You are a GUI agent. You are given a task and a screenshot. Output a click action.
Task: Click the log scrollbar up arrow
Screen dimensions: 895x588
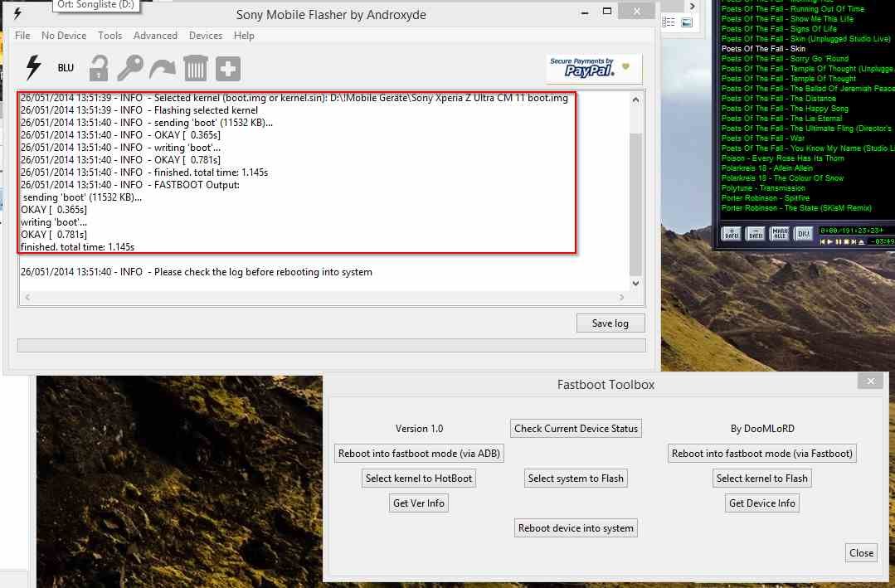635,100
